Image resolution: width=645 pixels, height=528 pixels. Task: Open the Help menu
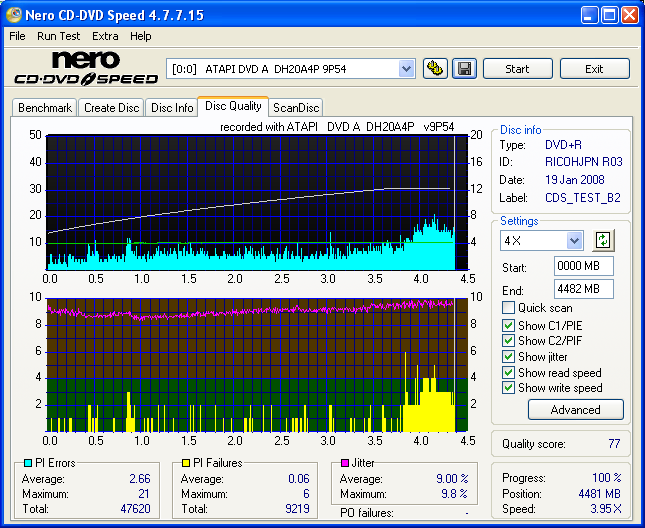pos(141,36)
